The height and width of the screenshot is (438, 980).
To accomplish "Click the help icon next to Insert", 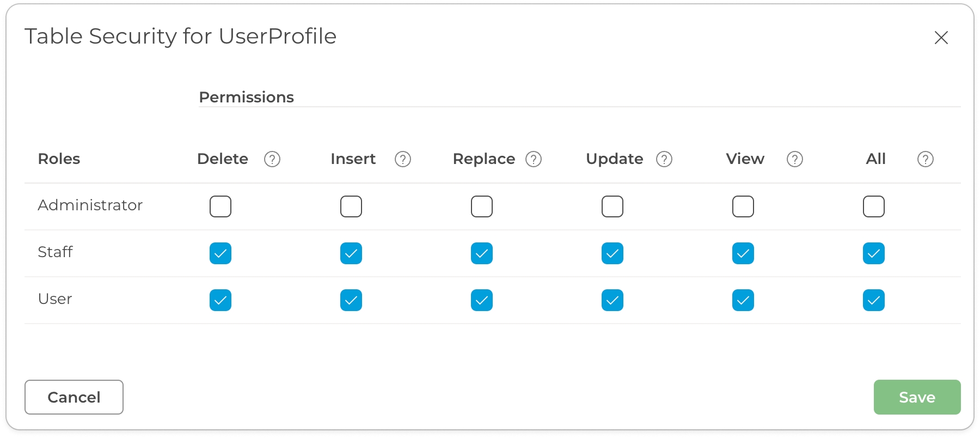I will pos(403,159).
